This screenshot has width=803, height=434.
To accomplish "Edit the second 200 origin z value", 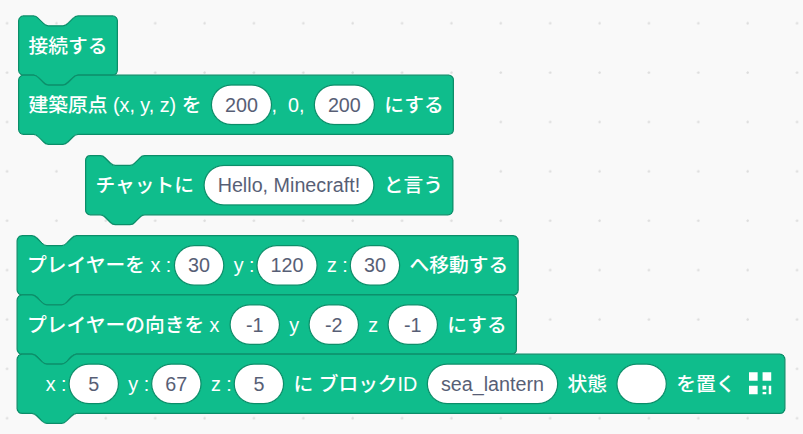I will click(344, 105).
